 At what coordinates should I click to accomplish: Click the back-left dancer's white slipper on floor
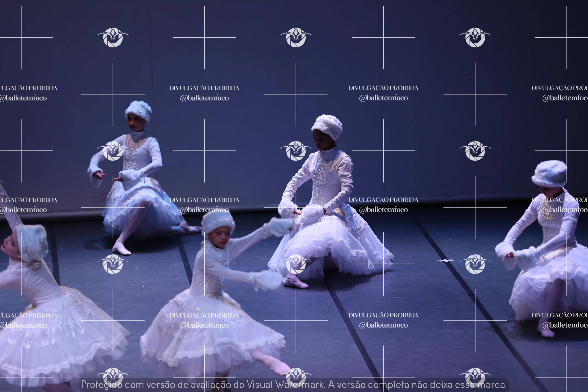point(122,250)
